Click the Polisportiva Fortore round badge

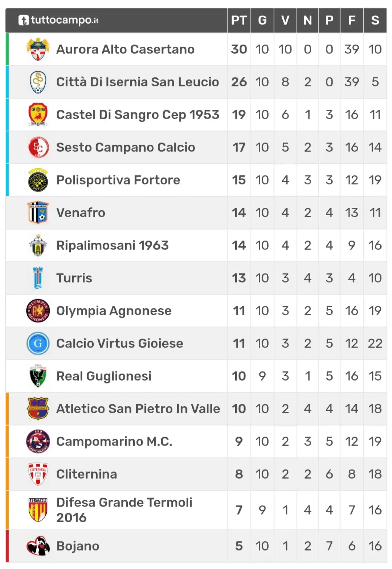[38, 180]
